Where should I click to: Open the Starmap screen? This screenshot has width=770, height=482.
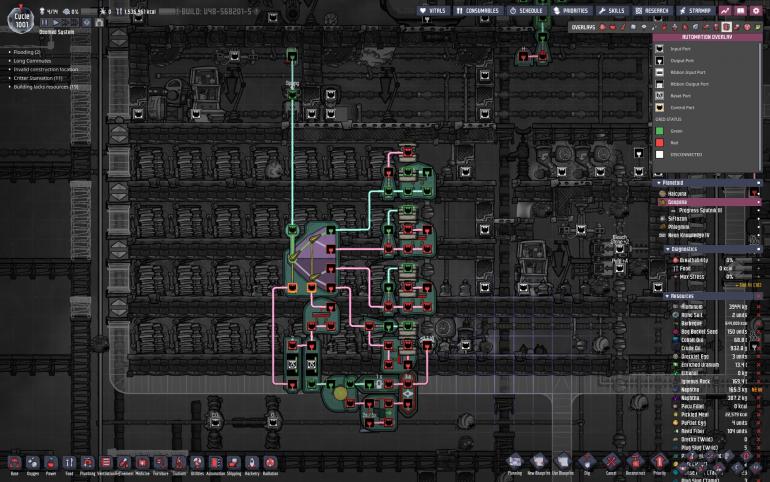pyautogui.click(x=693, y=10)
